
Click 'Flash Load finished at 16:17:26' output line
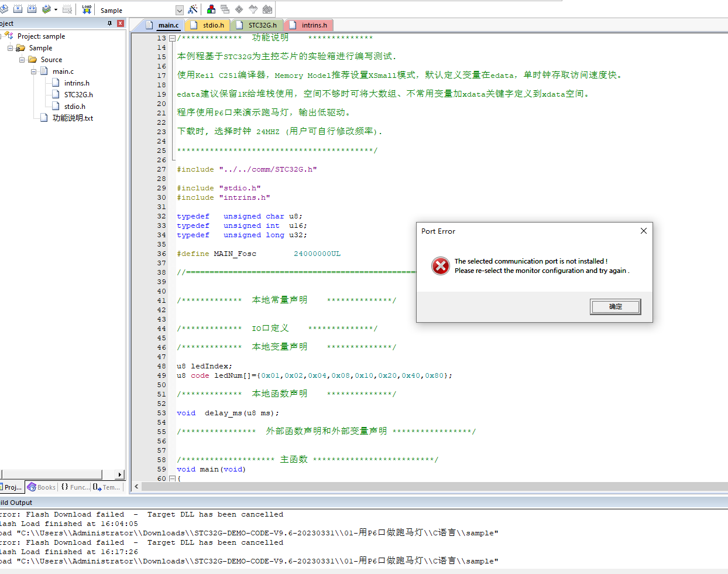[69, 552]
